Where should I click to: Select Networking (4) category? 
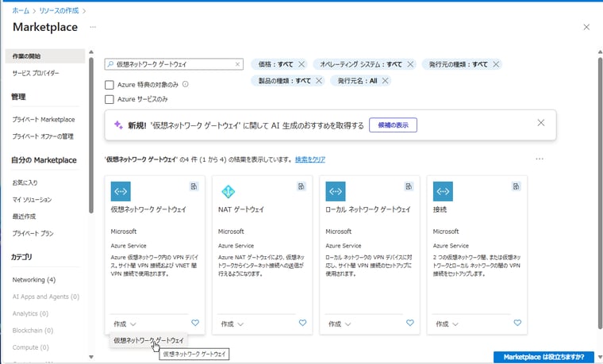click(34, 280)
